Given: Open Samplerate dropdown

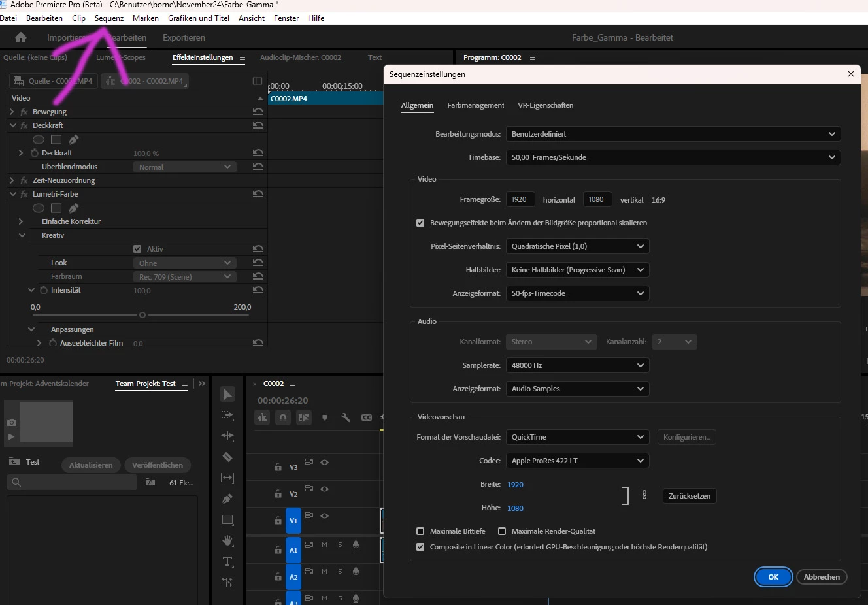Looking at the screenshot, I should point(577,365).
